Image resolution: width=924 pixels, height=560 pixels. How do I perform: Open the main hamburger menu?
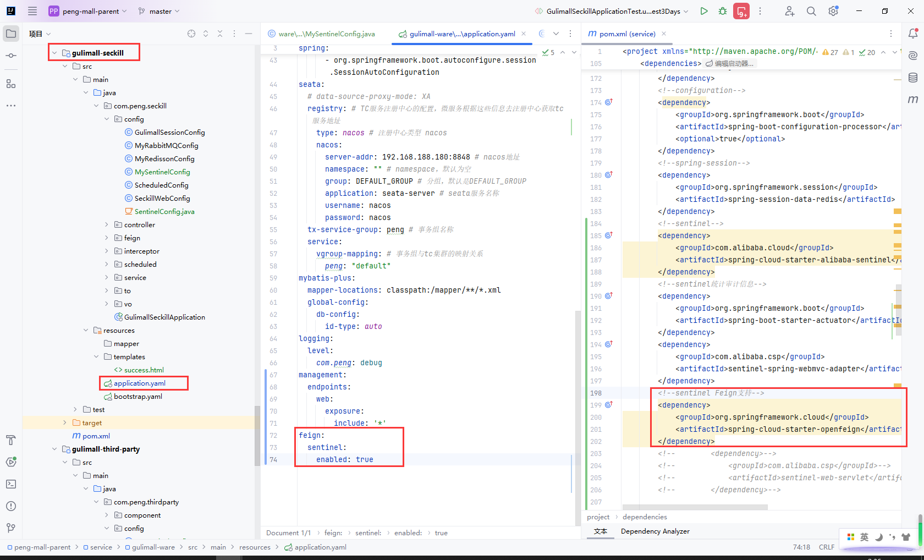click(32, 11)
